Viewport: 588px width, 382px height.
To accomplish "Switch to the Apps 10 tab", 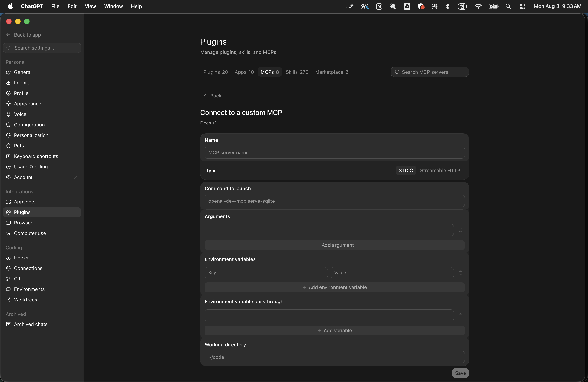I will (244, 72).
